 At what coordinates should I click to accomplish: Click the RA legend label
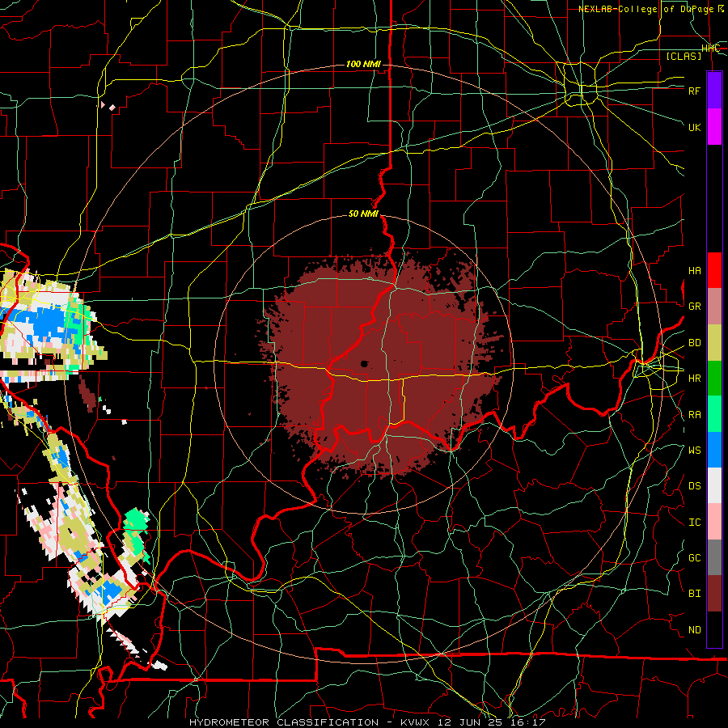(x=694, y=415)
